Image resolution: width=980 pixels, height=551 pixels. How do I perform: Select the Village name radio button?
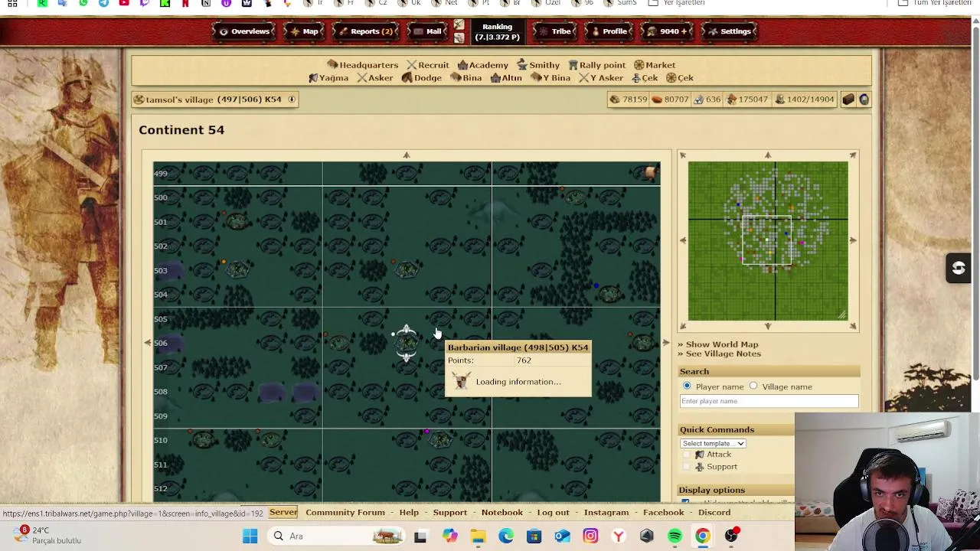click(x=753, y=386)
